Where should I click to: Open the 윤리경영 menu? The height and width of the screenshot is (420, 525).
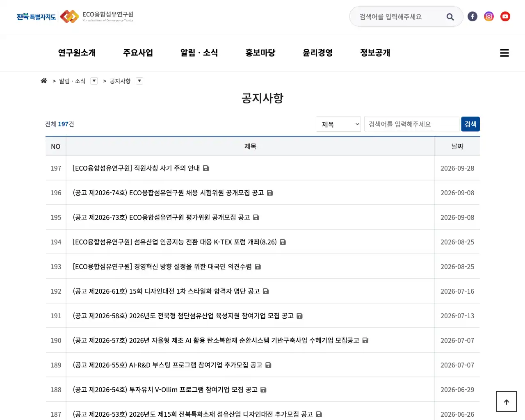click(x=317, y=52)
